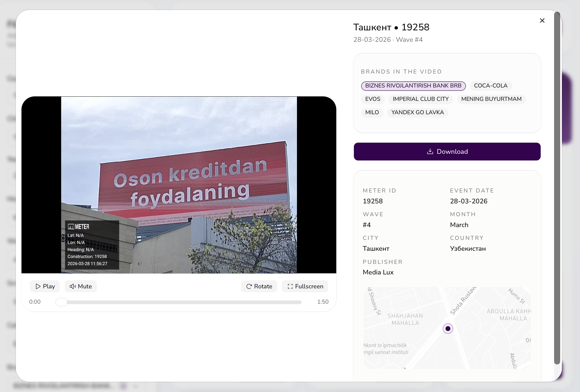Select the MILO brand chip
The image size is (580, 392).
point(372,113)
